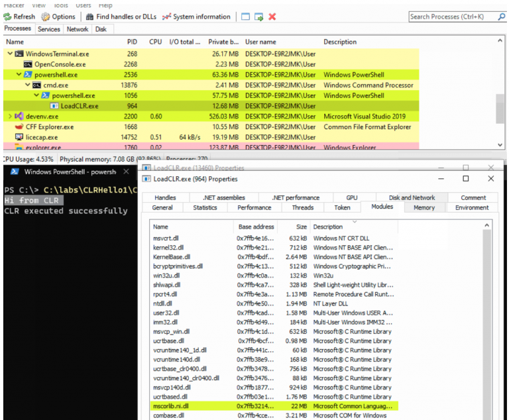Open the .NET assemblies tab

pos(224,197)
